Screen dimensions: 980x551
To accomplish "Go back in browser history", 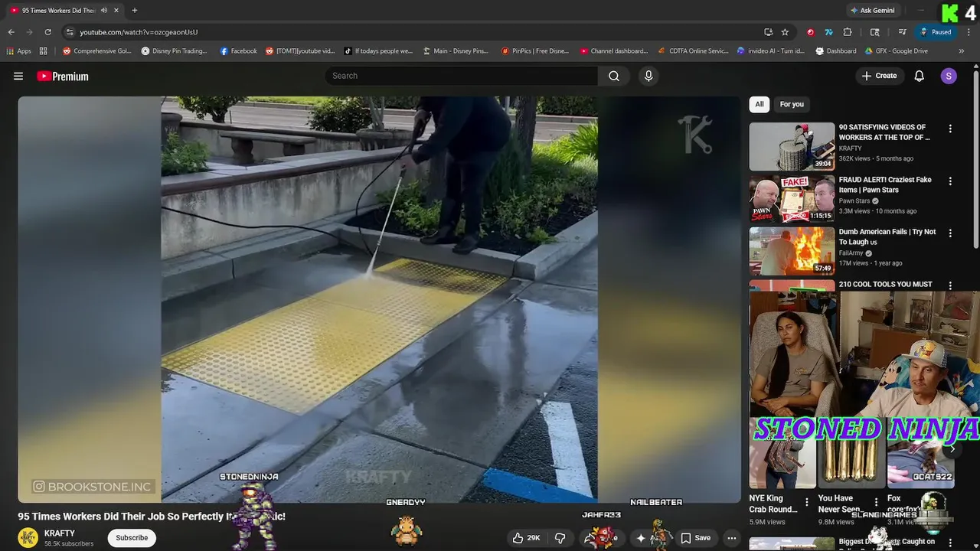I will click(11, 32).
